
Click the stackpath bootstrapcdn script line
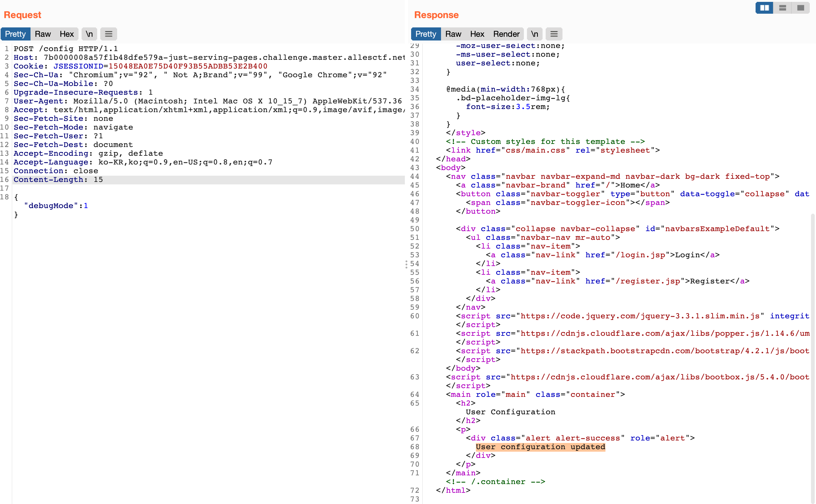[x=633, y=351]
